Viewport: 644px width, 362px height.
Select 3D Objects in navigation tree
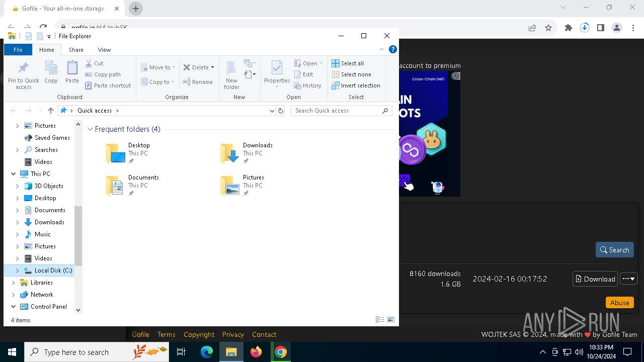49,186
